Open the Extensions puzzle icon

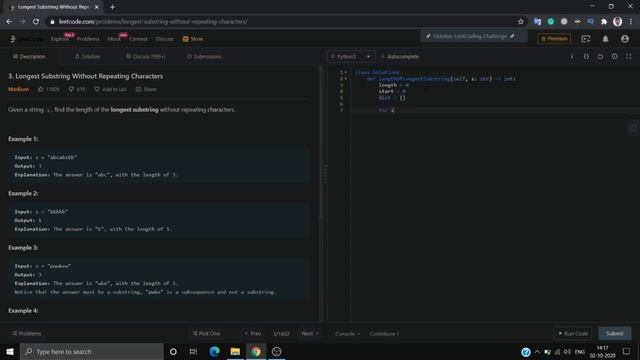pyautogui.click(x=604, y=22)
